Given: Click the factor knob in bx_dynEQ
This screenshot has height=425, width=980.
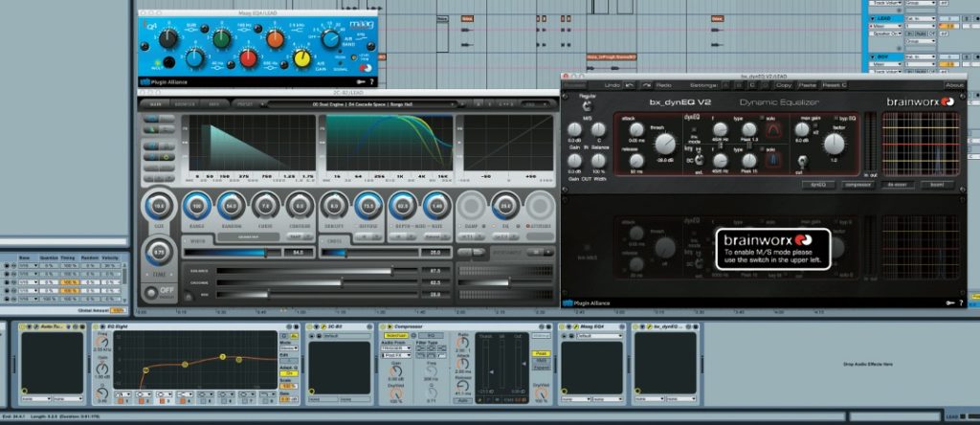Looking at the screenshot, I should click(x=834, y=145).
